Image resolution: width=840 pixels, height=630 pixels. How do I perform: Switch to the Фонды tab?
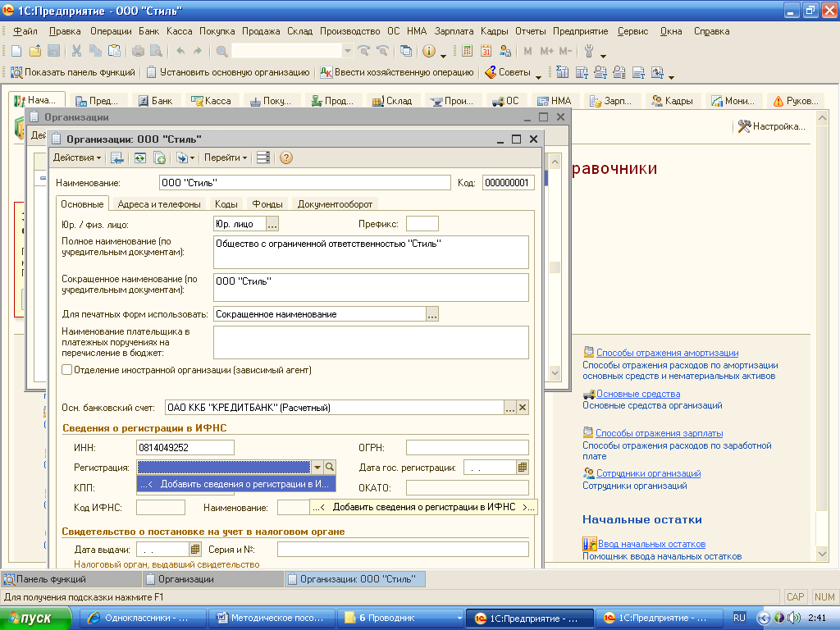tap(267, 204)
